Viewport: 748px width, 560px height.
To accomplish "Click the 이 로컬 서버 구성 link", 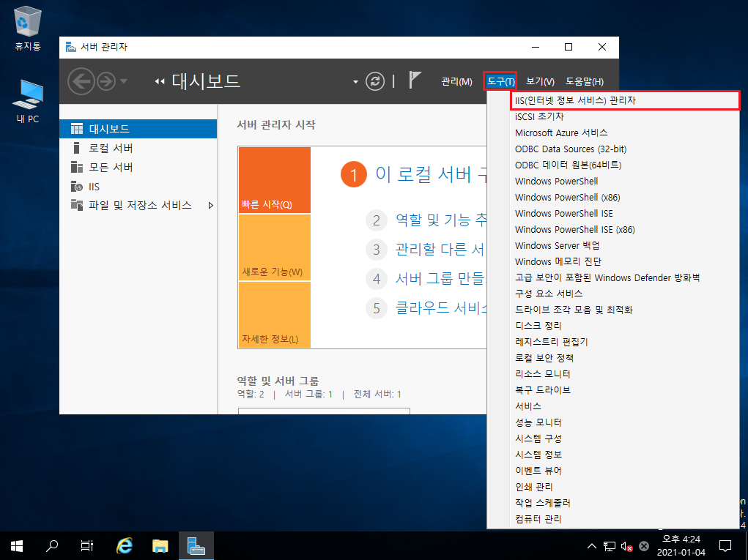I will 431,174.
